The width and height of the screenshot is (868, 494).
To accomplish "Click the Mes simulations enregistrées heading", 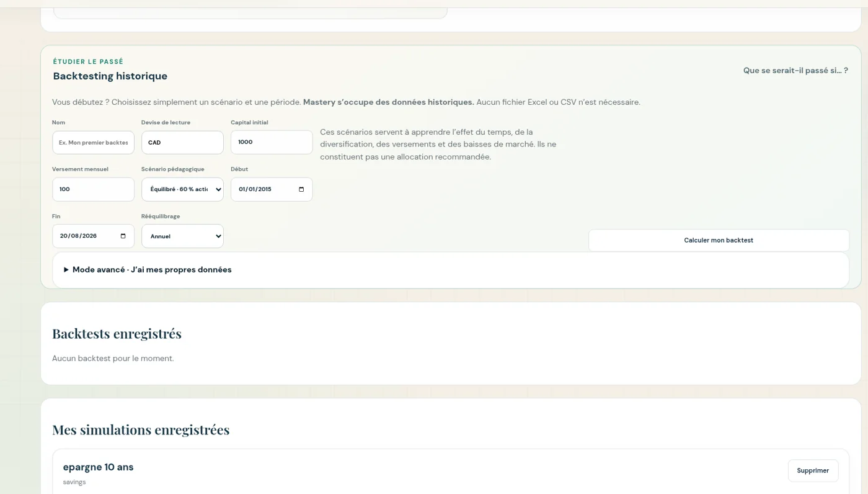I will coord(141,430).
